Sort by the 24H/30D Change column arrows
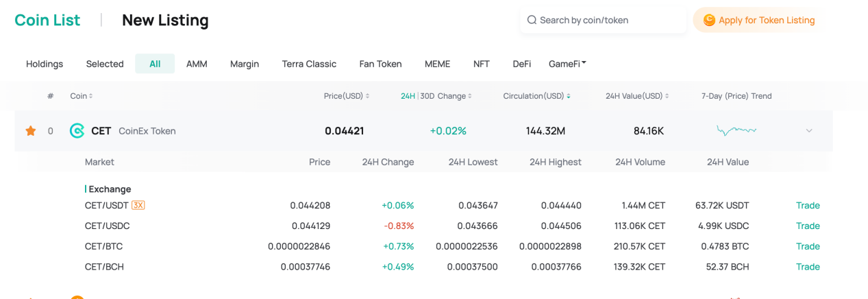The width and height of the screenshot is (868, 299). tap(470, 96)
